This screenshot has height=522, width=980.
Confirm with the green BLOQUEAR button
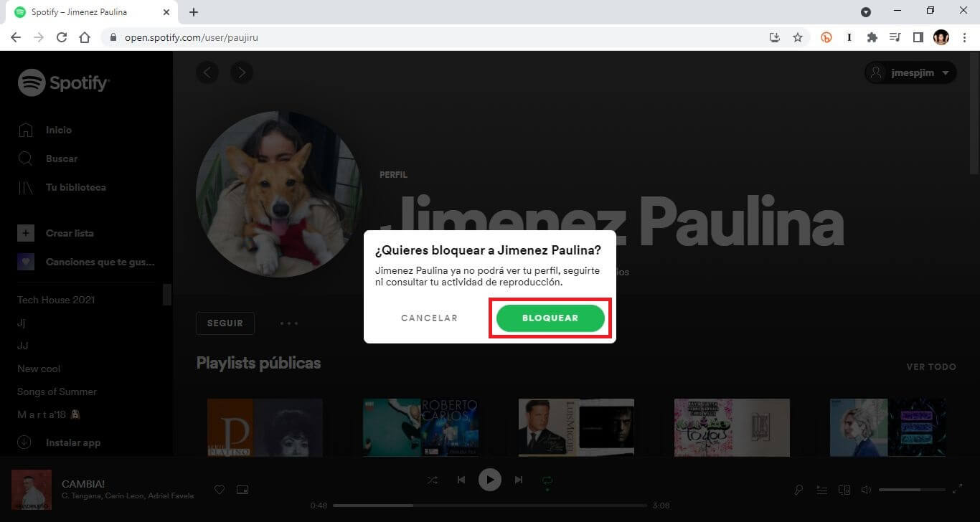click(550, 318)
